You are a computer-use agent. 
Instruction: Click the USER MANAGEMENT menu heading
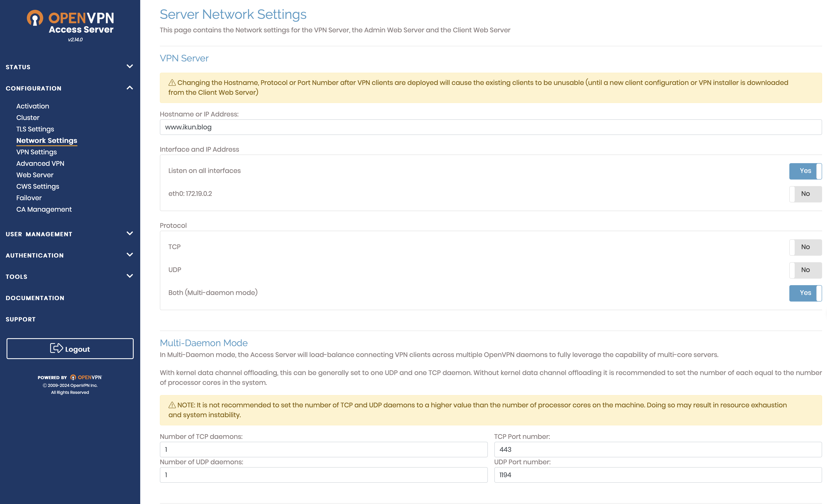coord(39,234)
